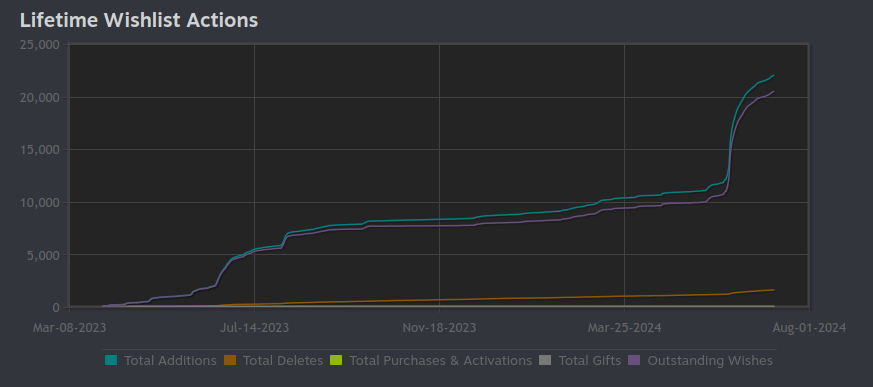Click the 15,000 y-axis label
Image resolution: width=873 pixels, height=387 pixels.
click(40, 150)
